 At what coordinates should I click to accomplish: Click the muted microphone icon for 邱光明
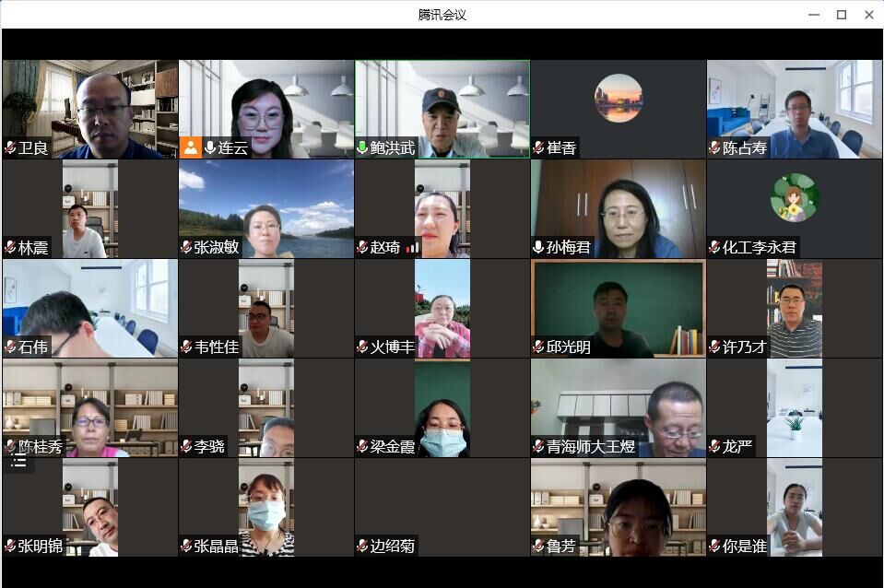point(538,347)
